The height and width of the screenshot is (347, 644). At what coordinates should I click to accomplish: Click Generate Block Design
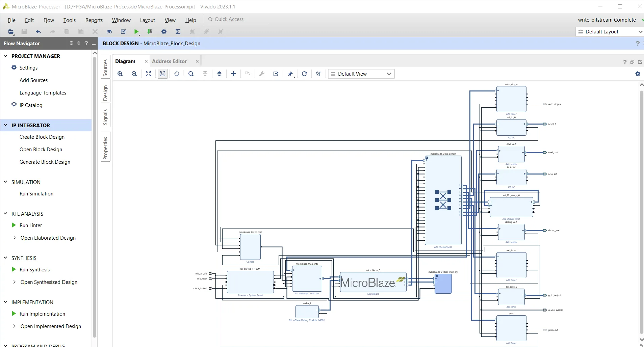45,162
